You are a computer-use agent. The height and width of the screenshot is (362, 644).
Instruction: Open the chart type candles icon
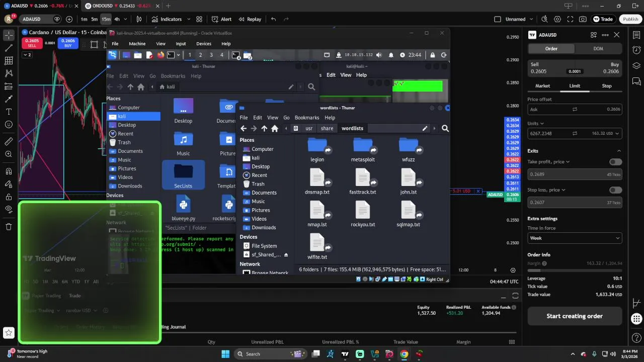click(139, 19)
